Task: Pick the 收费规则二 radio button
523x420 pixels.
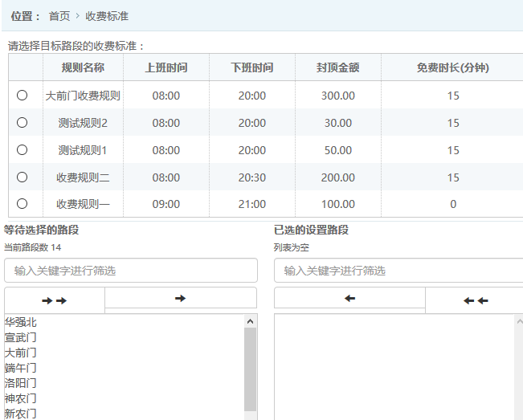Action: tap(22, 177)
